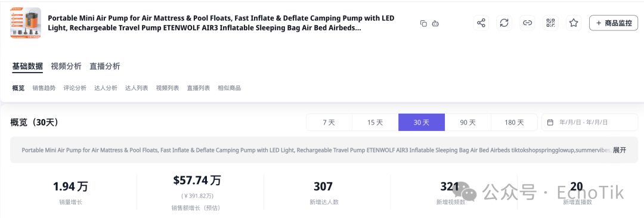Click the copy link icon

tap(527, 23)
